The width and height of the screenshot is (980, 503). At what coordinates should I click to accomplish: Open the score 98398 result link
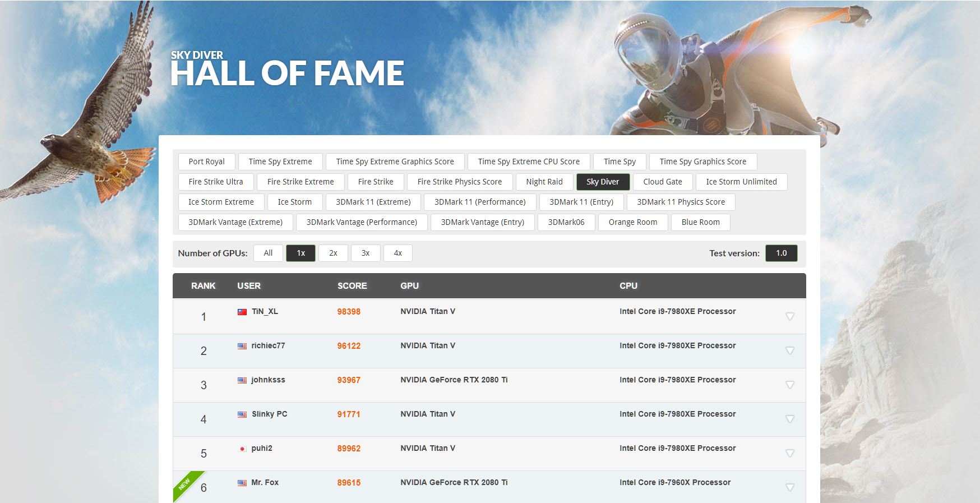point(349,312)
